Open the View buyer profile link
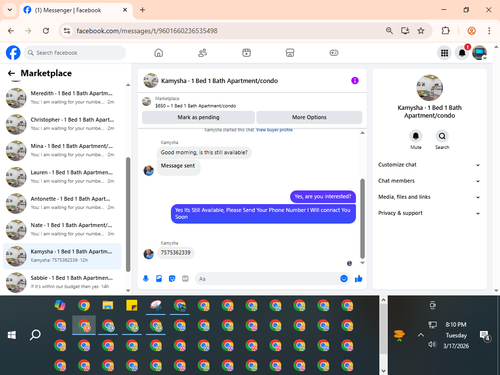500x375 pixels. (274, 130)
